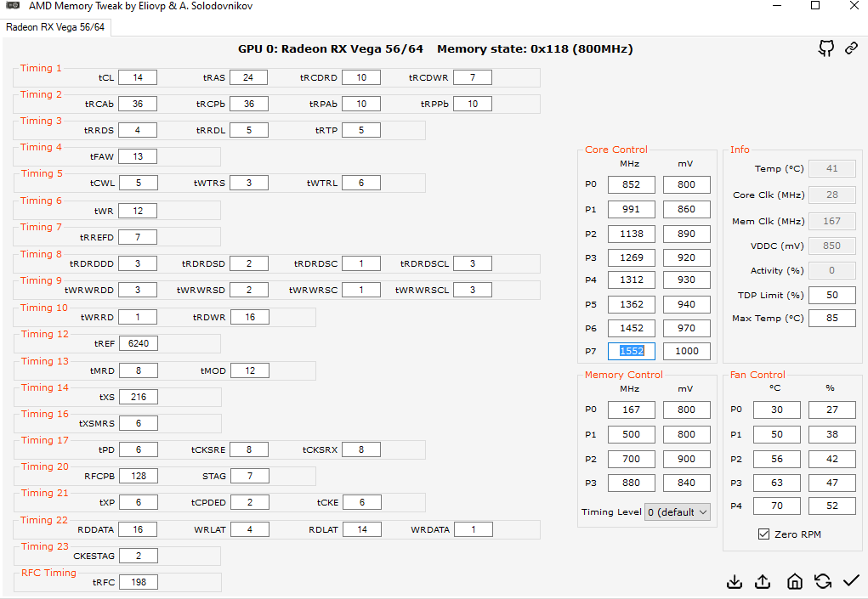Click the home/reset defaults icon
Viewport: 868px width, 599px height.
point(794,581)
